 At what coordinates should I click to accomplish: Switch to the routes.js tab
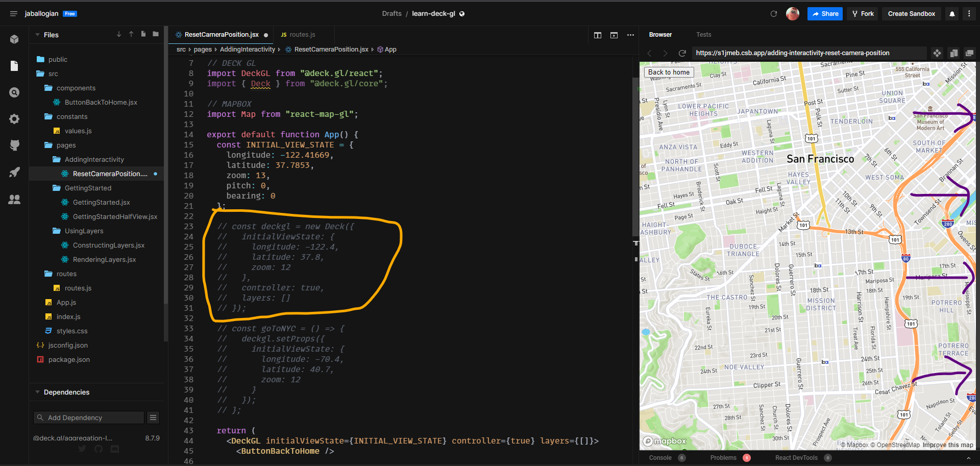303,34
